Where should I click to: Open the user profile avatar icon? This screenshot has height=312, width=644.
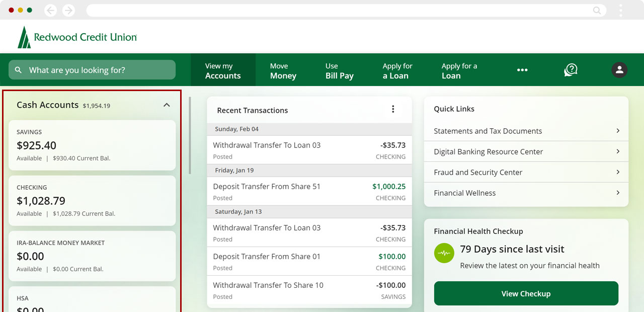tap(619, 70)
